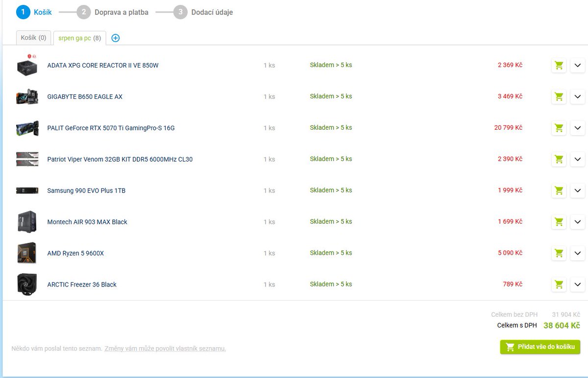Expand options for GIGABYTE B650 EAGLE AX

coord(578,96)
